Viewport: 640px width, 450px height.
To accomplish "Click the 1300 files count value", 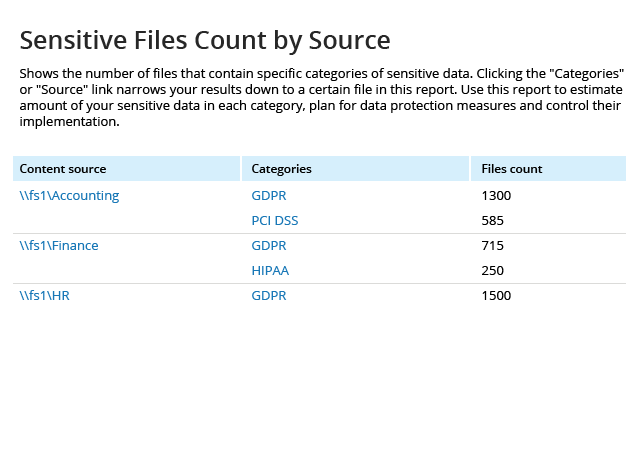I will click(496, 196).
